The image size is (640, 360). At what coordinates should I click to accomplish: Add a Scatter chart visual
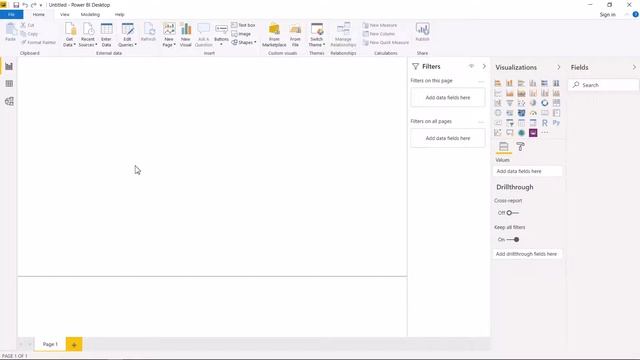pos(521,103)
